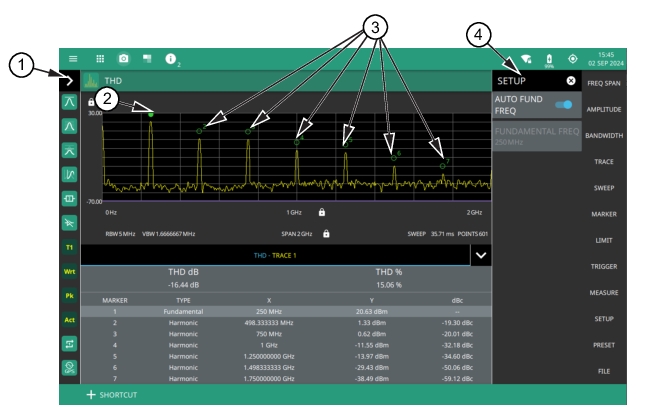The image size is (648, 410).
Task: Capture a screenshot with the camera icon
Action: point(124,59)
